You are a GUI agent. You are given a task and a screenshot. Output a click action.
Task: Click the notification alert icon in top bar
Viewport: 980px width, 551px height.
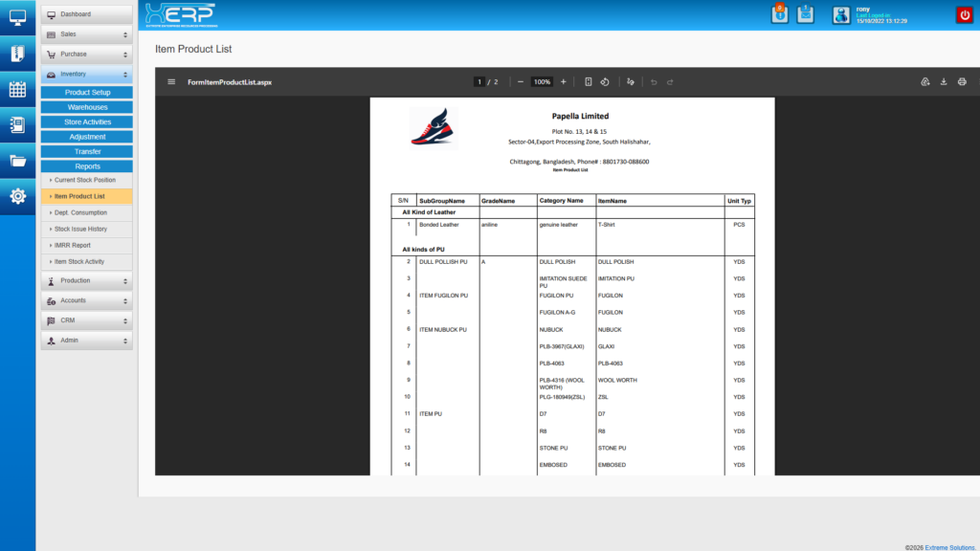coord(779,14)
